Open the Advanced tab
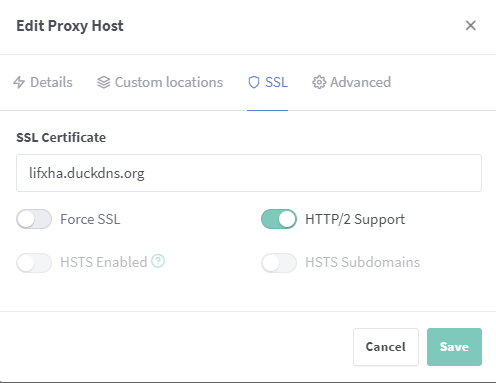The image size is (496, 383). pyautogui.click(x=351, y=82)
